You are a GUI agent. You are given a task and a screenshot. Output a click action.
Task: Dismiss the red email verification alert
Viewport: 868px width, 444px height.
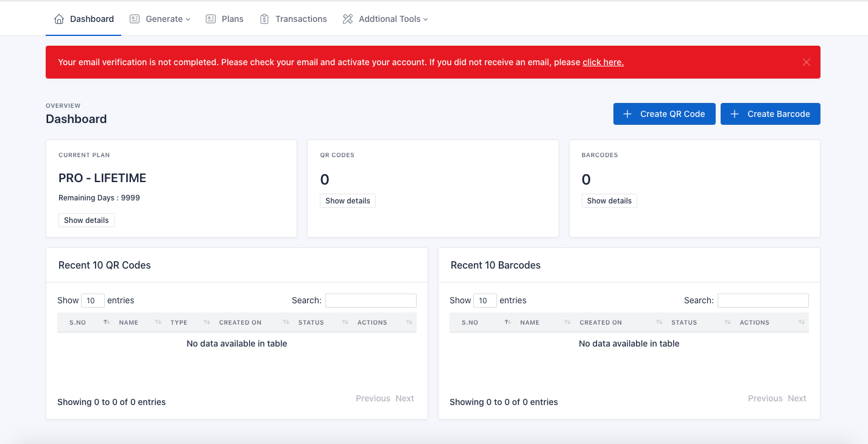coord(806,62)
